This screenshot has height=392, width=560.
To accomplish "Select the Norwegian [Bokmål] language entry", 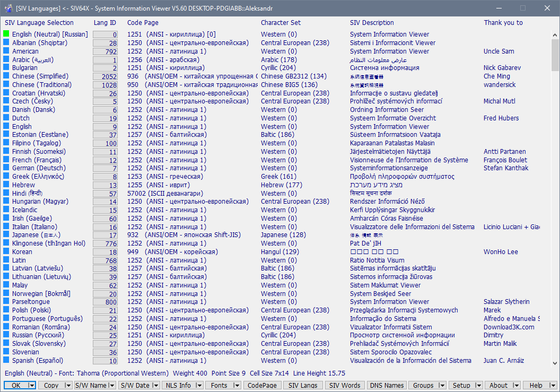I will (x=41, y=294).
